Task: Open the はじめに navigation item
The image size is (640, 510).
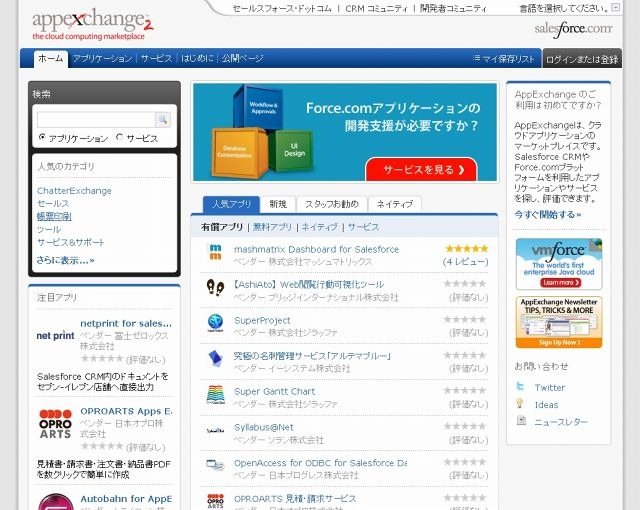Action: point(197,58)
